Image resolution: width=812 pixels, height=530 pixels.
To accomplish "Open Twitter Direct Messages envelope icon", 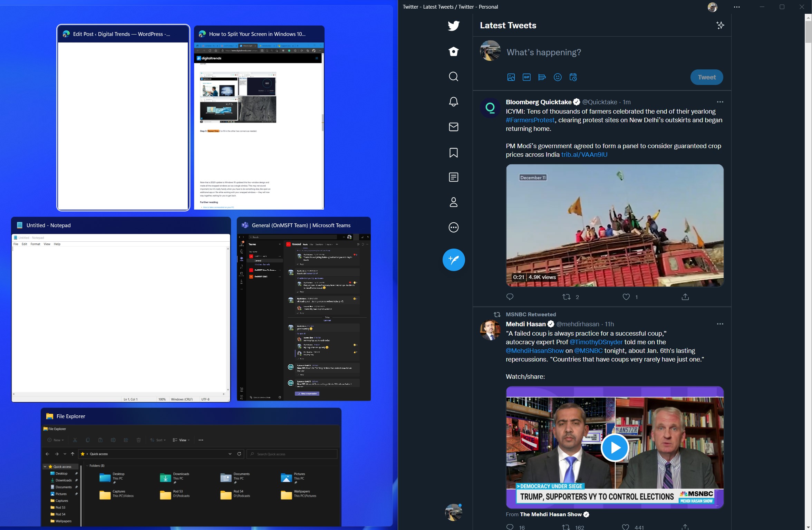I will (453, 127).
